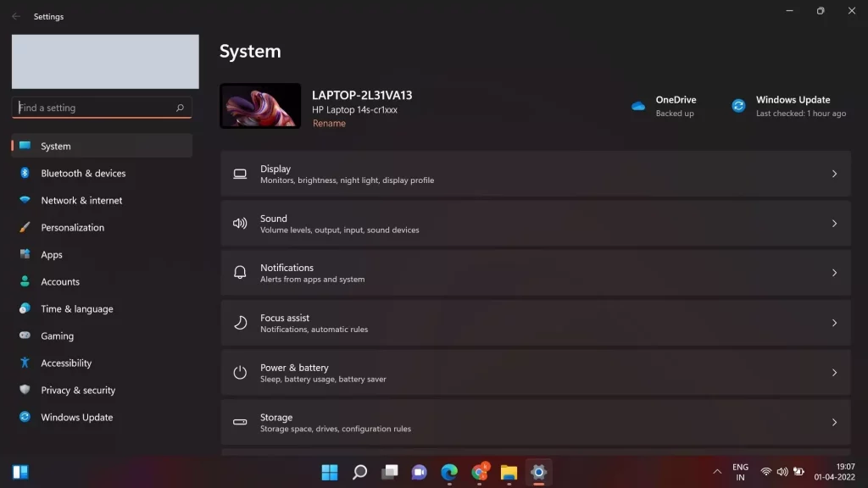Expand the Power & battery chevron
Viewport: 868px width, 488px height.
(834, 373)
